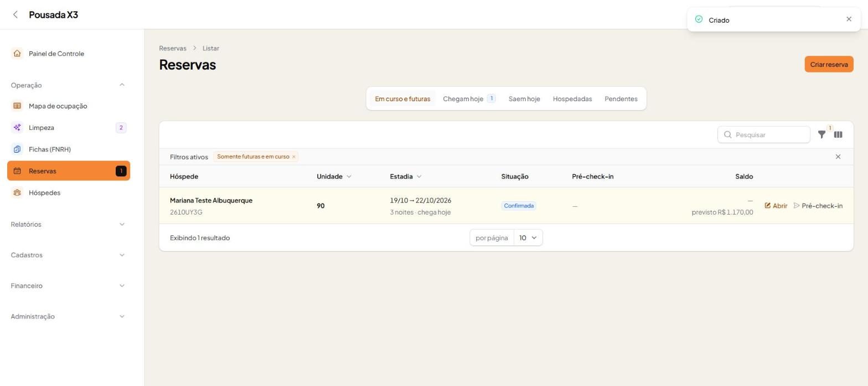Click reservation code 2610UY3G
This screenshot has height=386, width=868.
[x=186, y=212]
